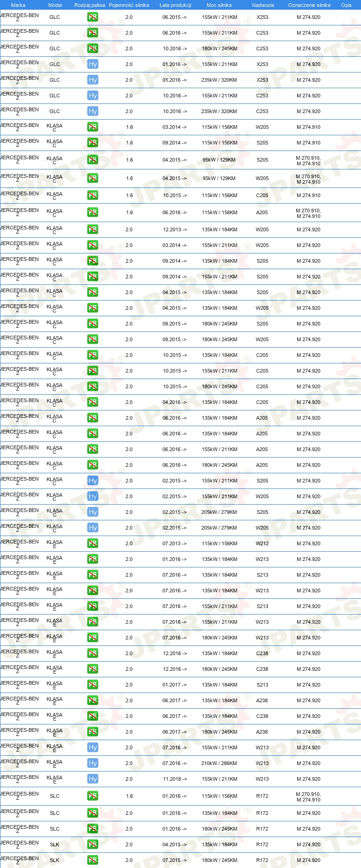Click the 'Nadwozie' column header

pyautogui.click(x=263, y=5)
